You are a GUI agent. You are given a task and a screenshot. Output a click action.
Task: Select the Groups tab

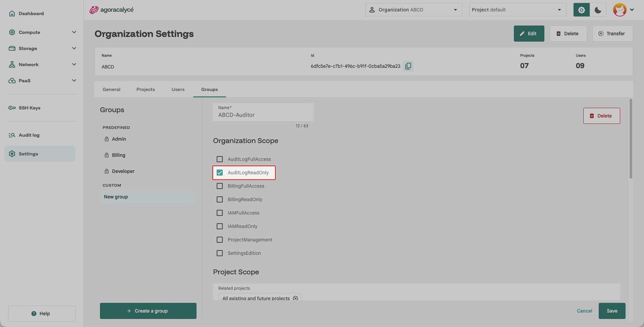(210, 89)
